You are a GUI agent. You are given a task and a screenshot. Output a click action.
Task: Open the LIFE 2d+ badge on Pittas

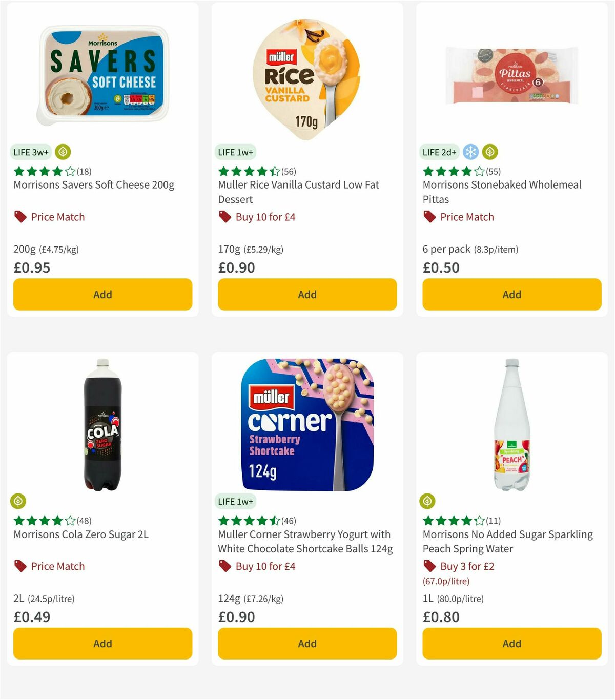click(440, 152)
